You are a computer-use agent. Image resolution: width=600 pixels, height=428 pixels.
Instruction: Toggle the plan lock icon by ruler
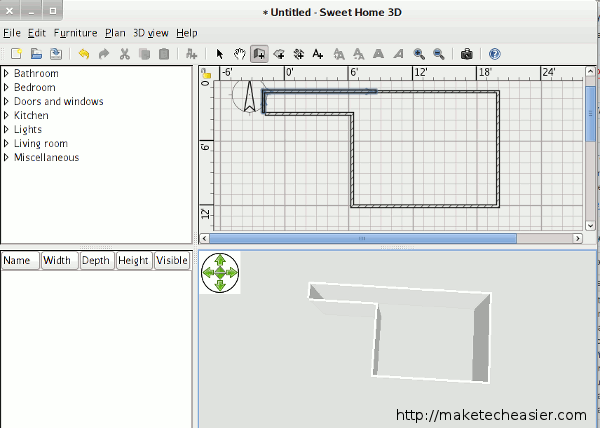(x=206, y=73)
